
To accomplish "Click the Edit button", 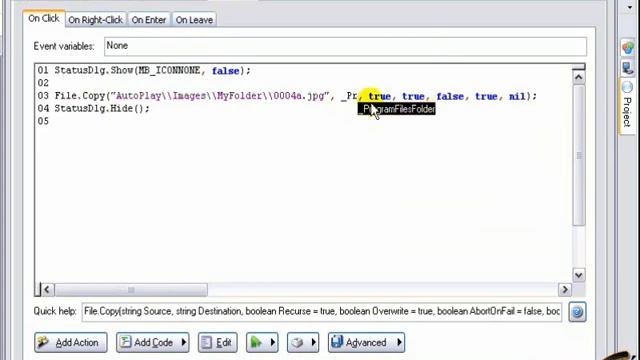I will (x=218, y=342).
